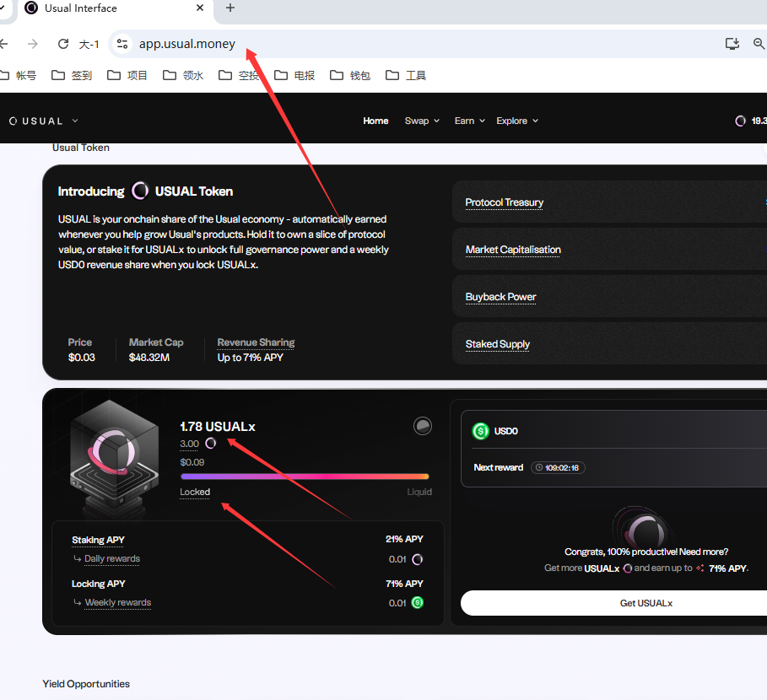The height and width of the screenshot is (700, 767).
Task: Click the green USD0 icon in Weekly rewards row
Action: [x=417, y=602]
